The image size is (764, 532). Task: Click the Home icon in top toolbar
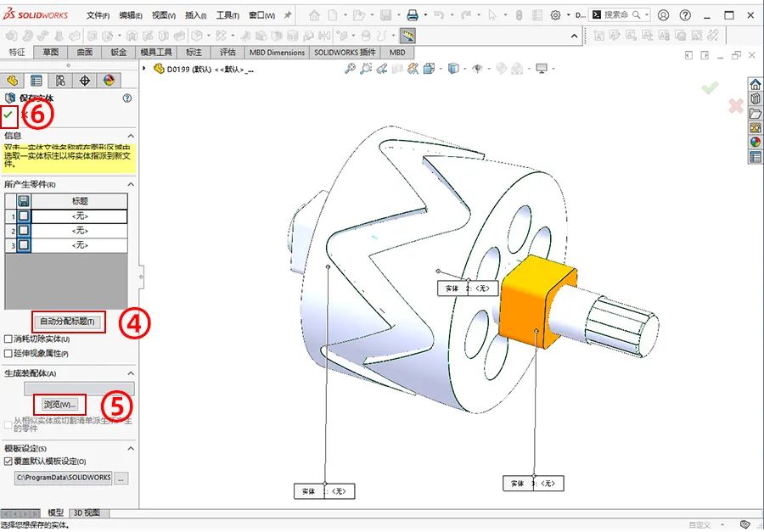tap(314, 15)
